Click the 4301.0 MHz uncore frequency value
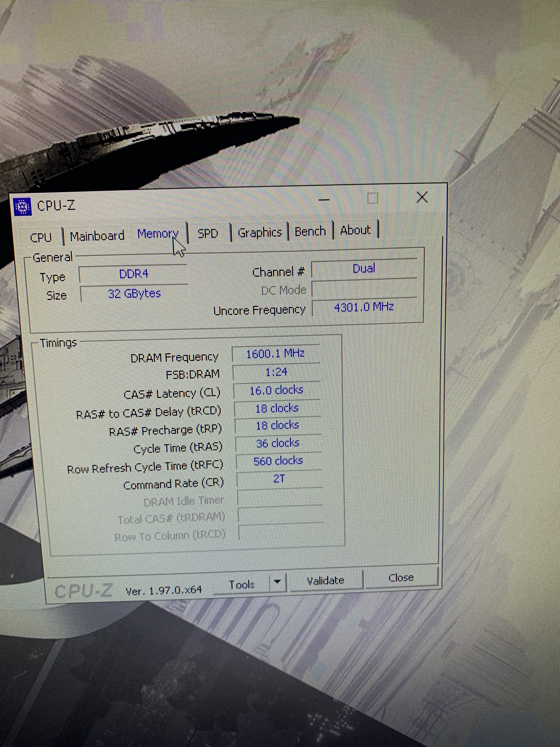Screen dimensions: 560x747 tap(364, 307)
